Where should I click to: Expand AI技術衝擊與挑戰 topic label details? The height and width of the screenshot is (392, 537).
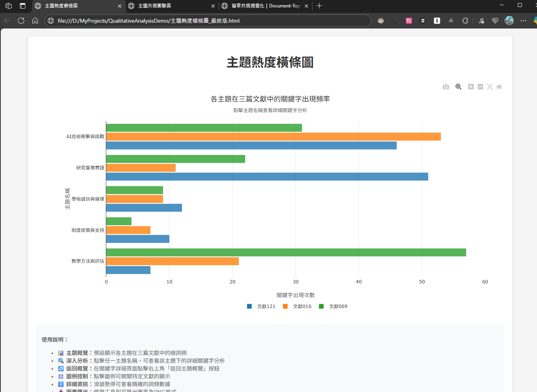coord(85,137)
